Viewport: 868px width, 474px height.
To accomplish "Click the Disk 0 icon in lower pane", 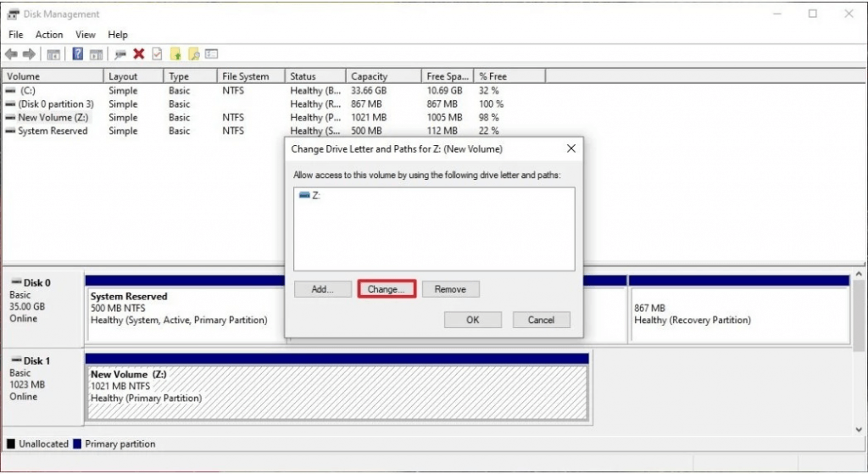I will click(16, 282).
